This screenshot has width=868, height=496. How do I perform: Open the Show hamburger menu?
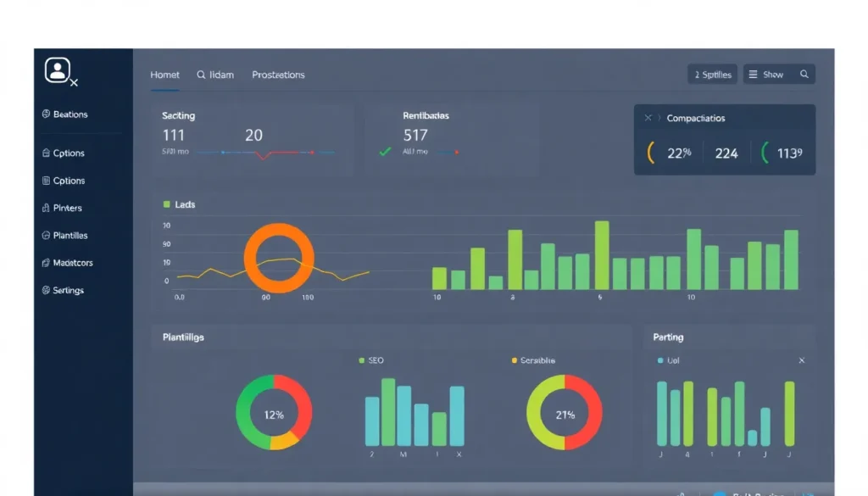(x=753, y=75)
